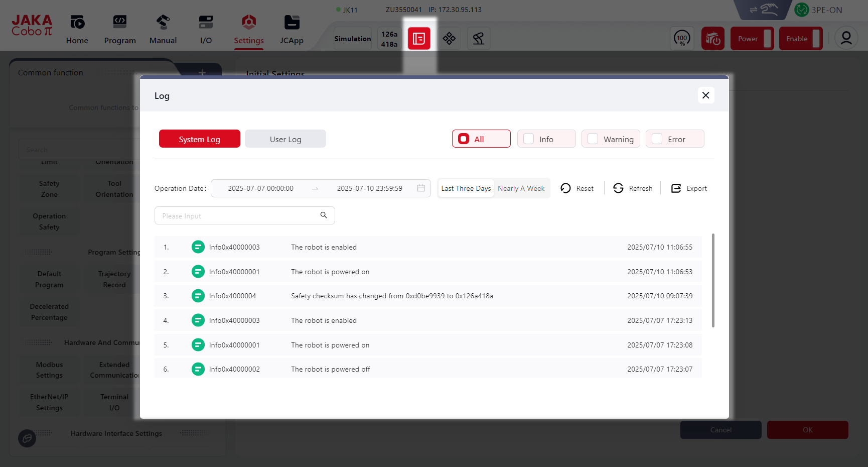The width and height of the screenshot is (868, 467).
Task: Open the coordinate system icon next to Log
Action: 449,39
